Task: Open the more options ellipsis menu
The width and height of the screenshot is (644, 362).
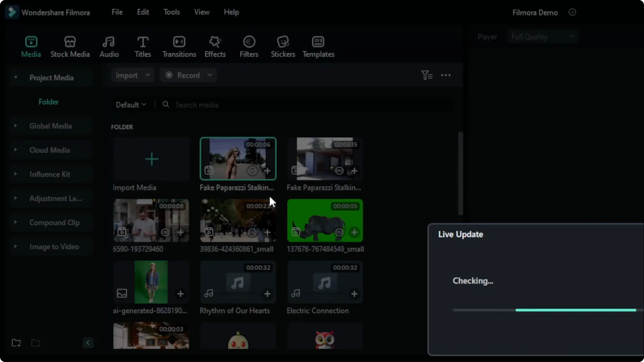Action: point(446,75)
